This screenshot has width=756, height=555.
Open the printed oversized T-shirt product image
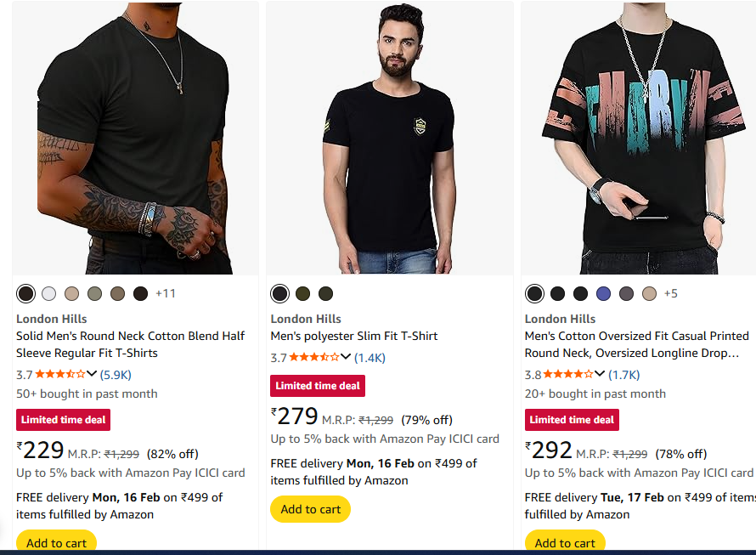point(639,138)
